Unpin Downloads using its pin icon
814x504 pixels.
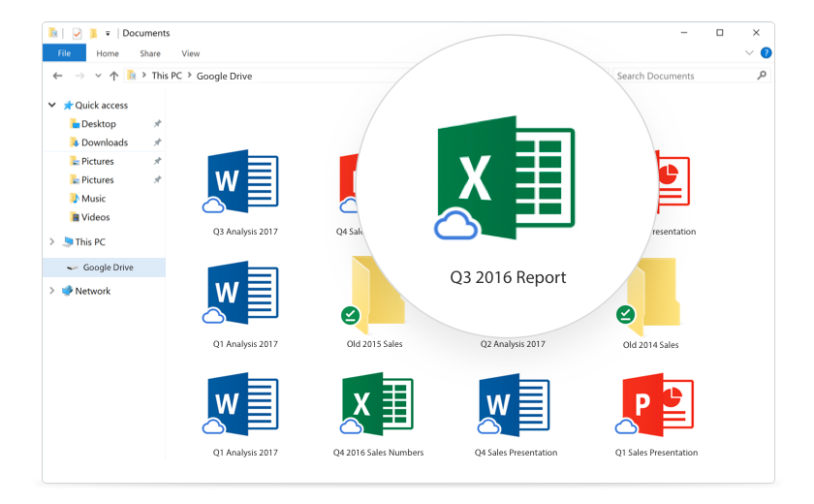point(157,142)
